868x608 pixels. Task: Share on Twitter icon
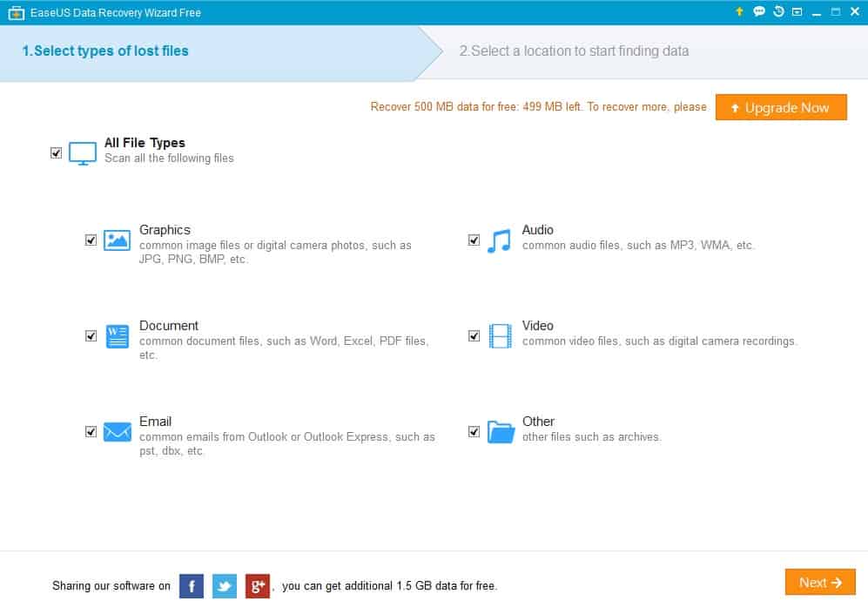click(x=225, y=586)
